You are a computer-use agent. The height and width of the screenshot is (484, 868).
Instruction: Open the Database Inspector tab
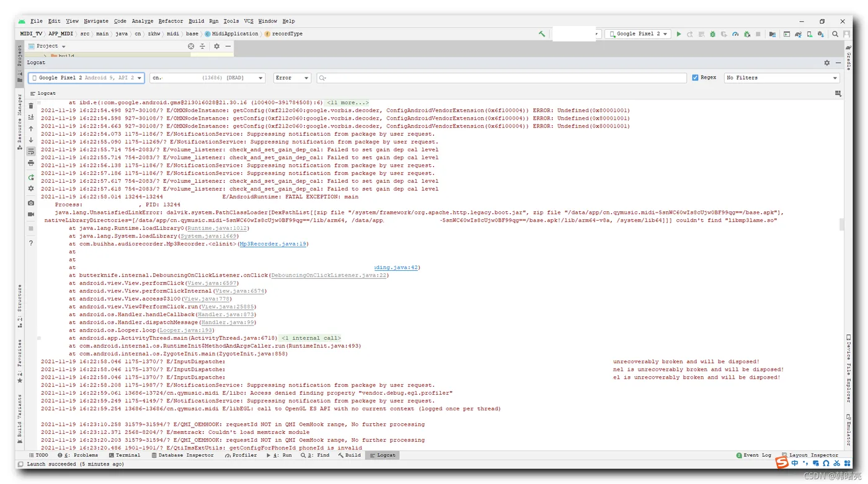pos(182,455)
